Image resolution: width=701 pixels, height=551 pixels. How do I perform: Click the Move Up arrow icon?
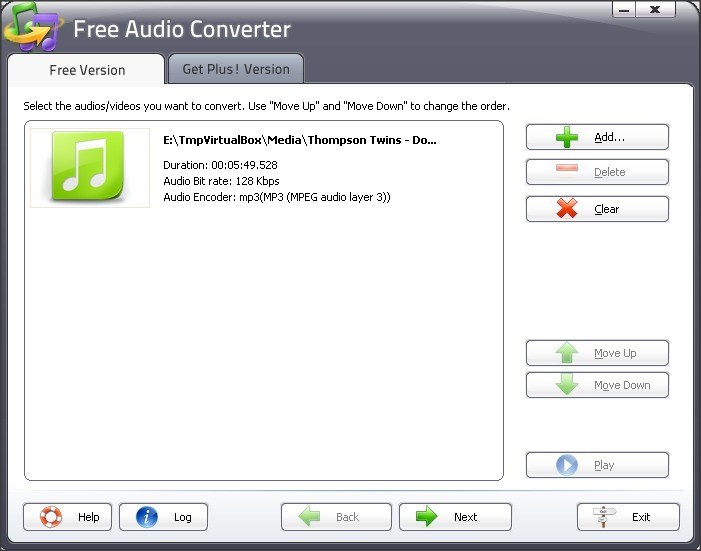click(567, 353)
